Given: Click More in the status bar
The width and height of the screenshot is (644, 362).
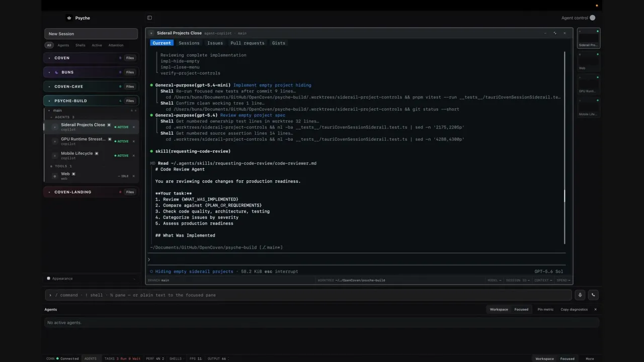Looking at the screenshot, I should click(x=590, y=358).
